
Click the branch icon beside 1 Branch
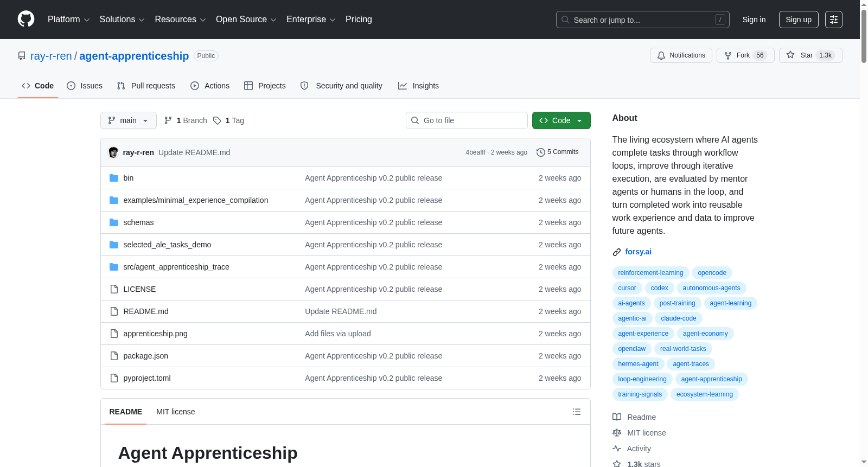point(168,120)
